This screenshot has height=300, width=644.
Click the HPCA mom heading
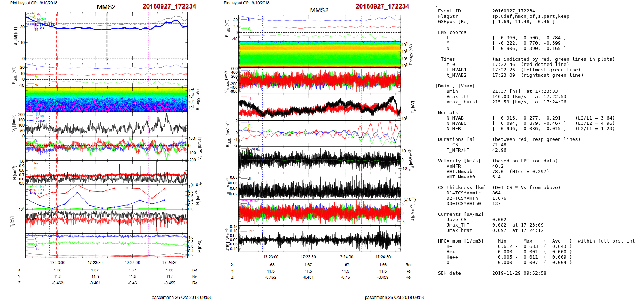[x=461, y=241]
